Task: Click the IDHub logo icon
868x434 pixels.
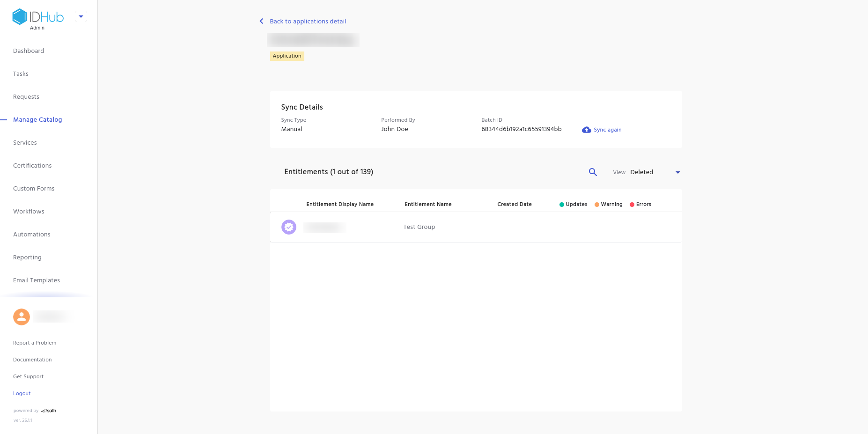Action: pyautogui.click(x=20, y=17)
